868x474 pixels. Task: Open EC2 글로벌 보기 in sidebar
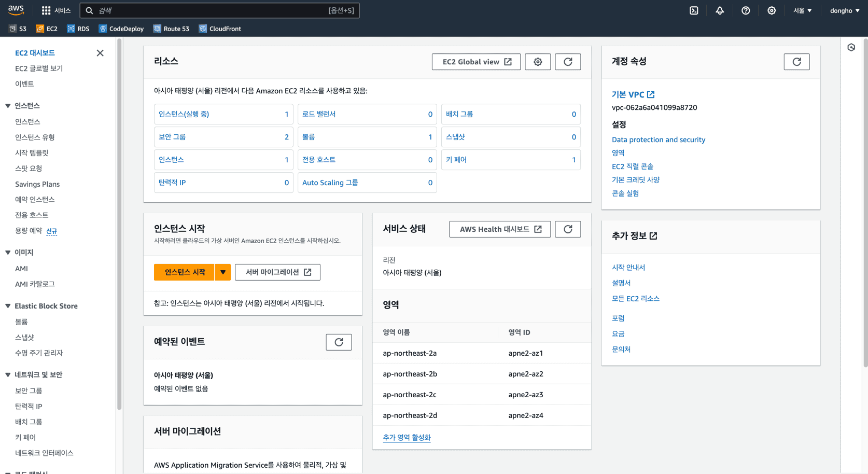point(39,68)
